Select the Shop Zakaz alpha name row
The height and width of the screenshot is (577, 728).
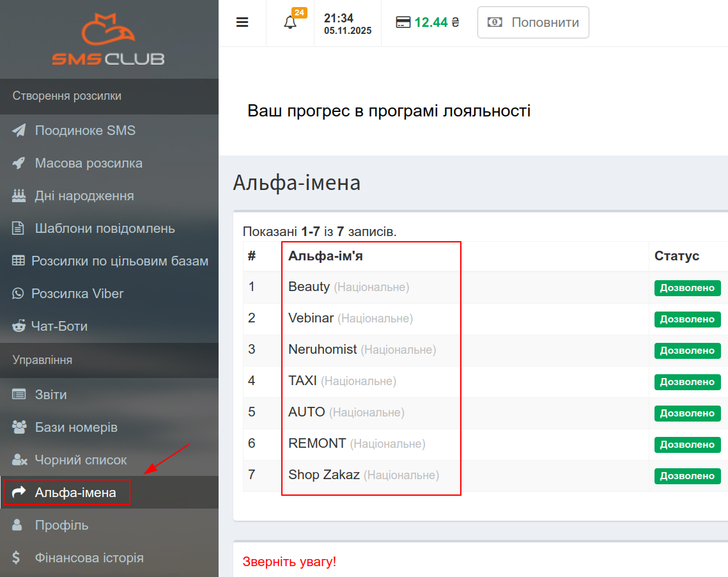pos(324,475)
